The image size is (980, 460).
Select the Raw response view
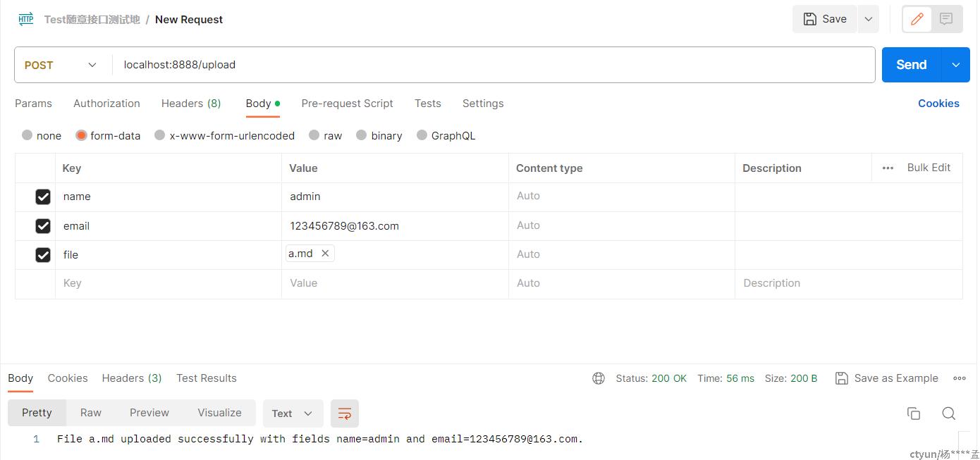[x=90, y=413]
